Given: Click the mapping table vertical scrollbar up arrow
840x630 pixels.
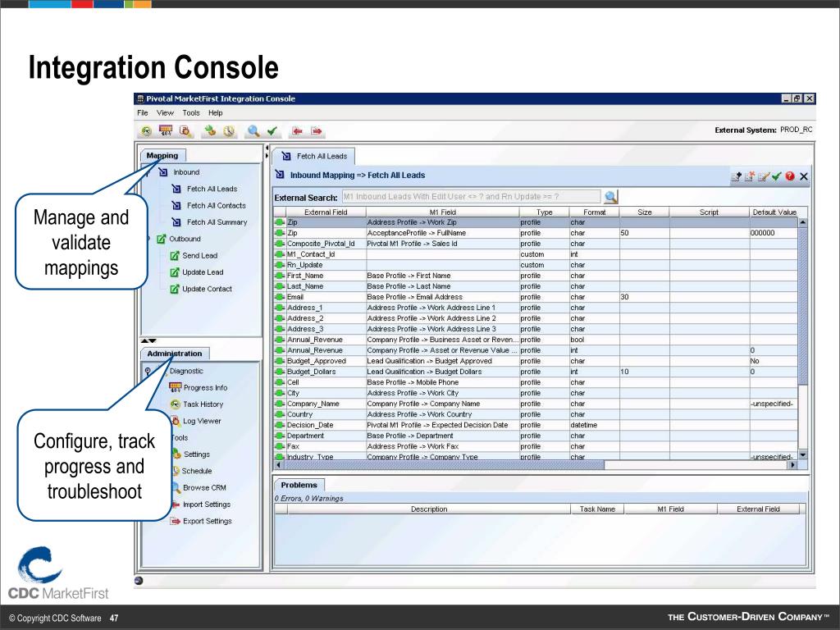Looking at the screenshot, I should [x=802, y=221].
